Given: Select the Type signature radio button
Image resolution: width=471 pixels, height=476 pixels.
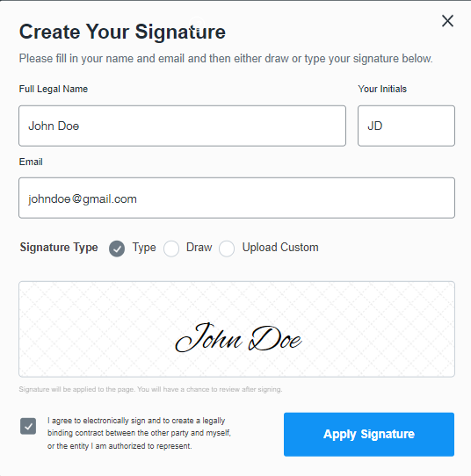Looking at the screenshot, I should pyautogui.click(x=117, y=249).
